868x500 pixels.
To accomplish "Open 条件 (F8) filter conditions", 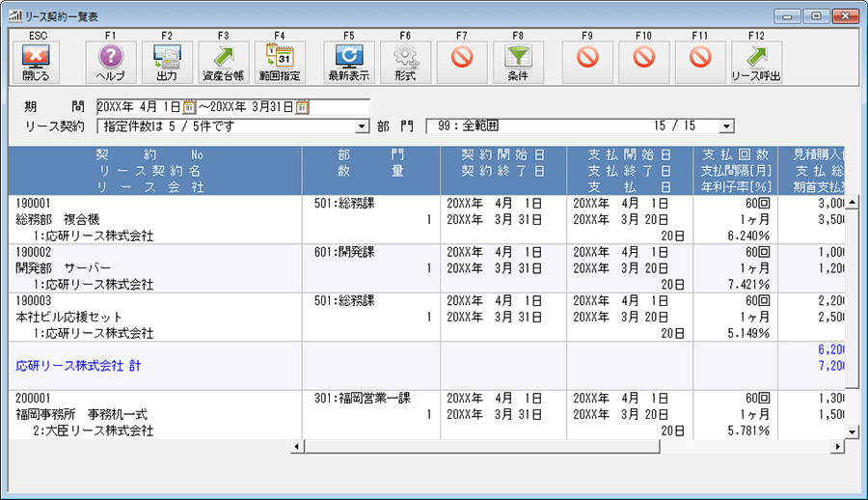I will 519,62.
